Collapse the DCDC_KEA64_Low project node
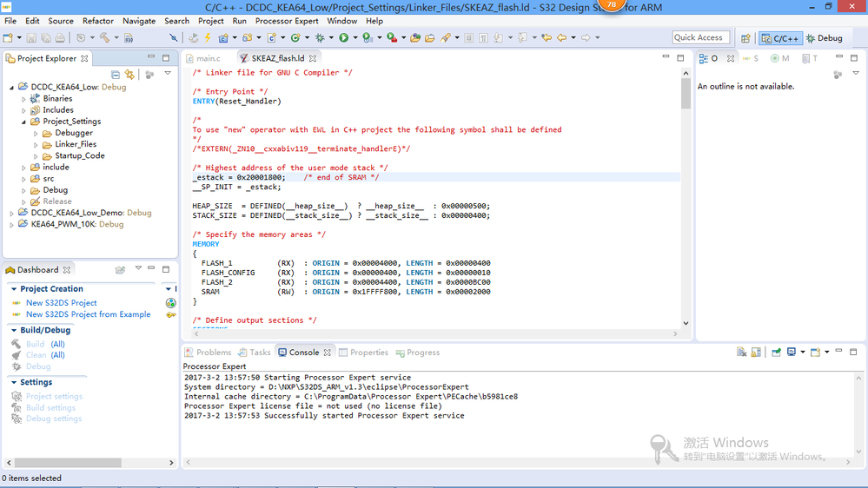868x488 pixels. tap(11, 88)
